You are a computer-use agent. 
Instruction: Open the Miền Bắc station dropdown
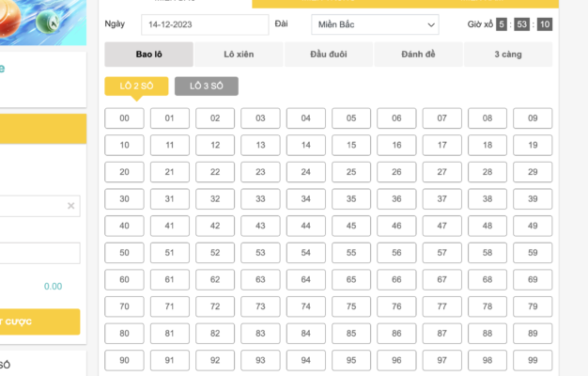pyautogui.click(x=374, y=24)
